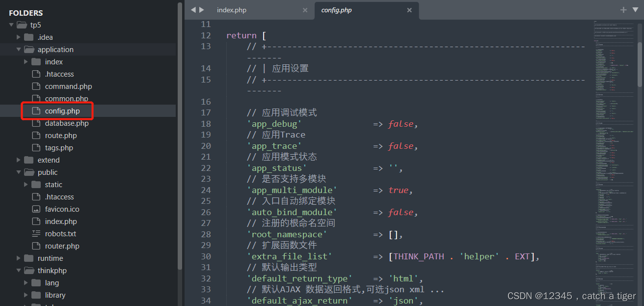Image resolution: width=644 pixels, height=306 pixels.
Task: Close the config.php tab
Action: (x=409, y=9)
